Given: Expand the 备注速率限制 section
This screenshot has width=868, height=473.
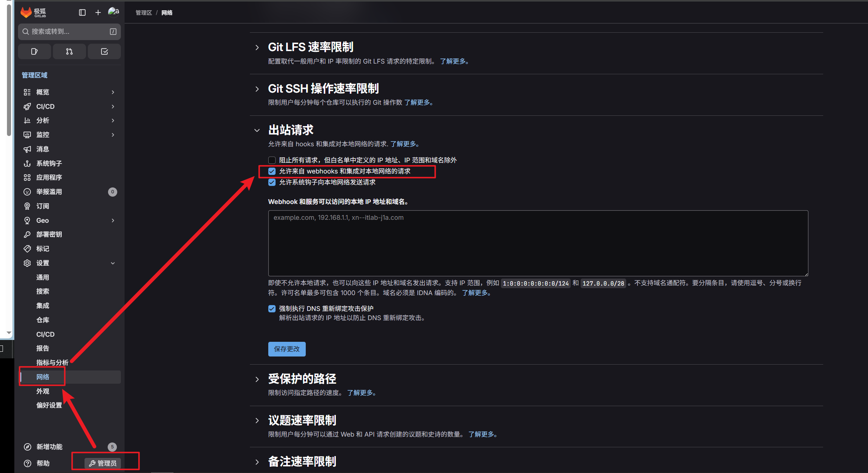Looking at the screenshot, I should coord(257,462).
